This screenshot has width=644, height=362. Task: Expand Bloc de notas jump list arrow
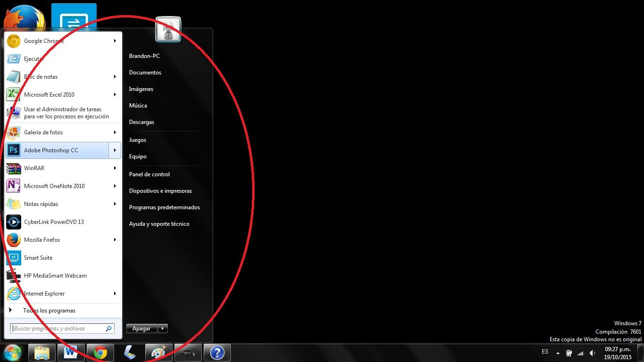(115, 77)
